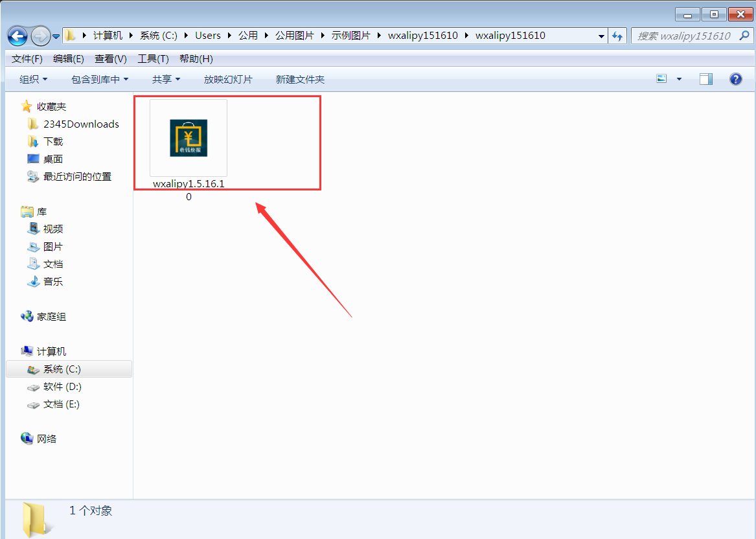Click the forward navigation arrow
This screenshot has width=756, height=539.
(41, 36)
